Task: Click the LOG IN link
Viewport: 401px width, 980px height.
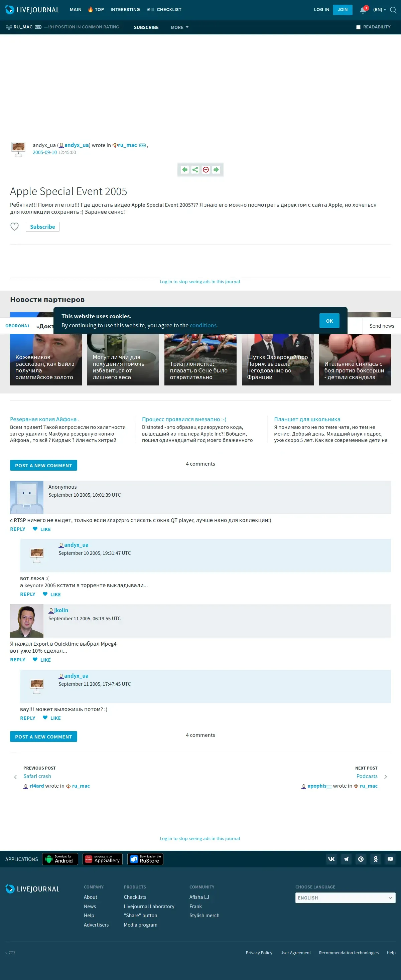Action: pyautogui.click(x=321, y=10)
